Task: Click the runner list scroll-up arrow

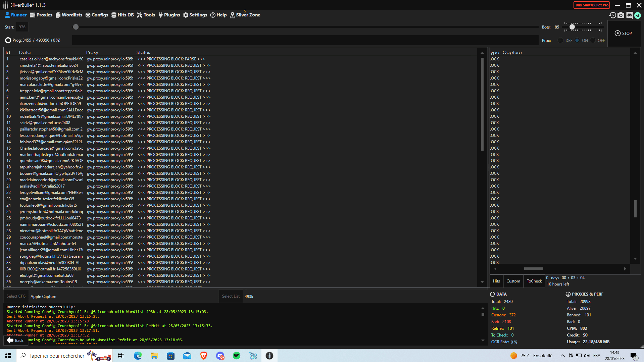Action: click(x=482, y=53)
